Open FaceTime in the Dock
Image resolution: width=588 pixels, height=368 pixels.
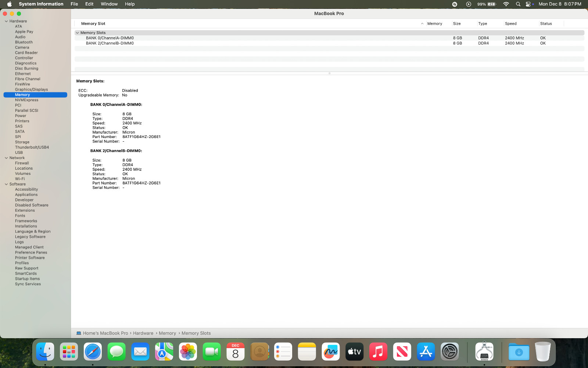coord(212,351)
